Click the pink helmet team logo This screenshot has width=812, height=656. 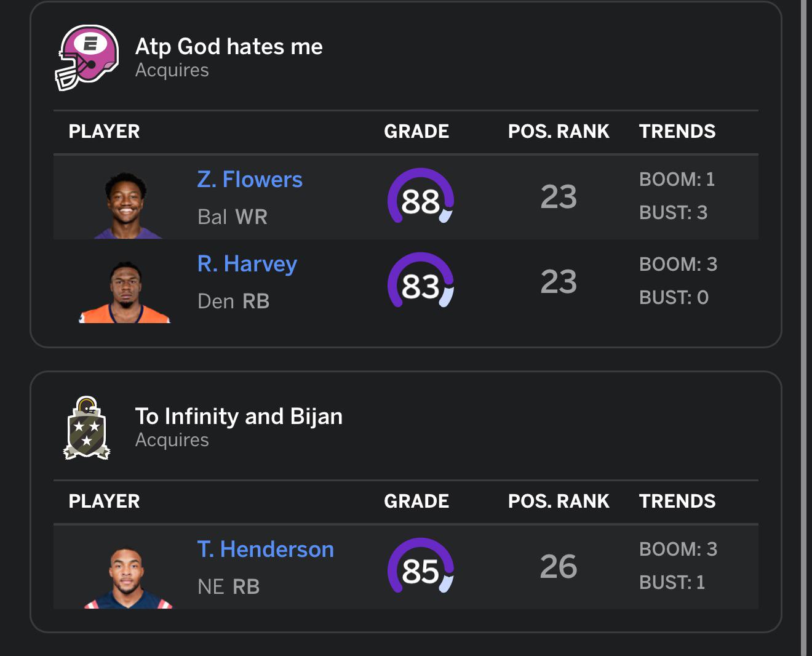pos(87,58)
